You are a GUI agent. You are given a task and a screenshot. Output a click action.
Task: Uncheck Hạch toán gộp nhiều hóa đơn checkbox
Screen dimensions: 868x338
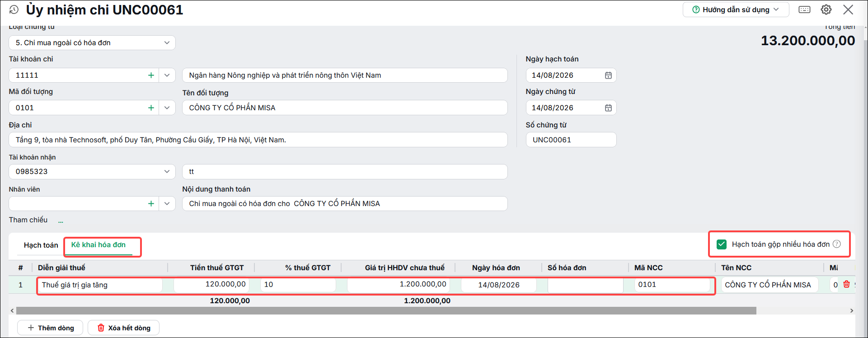[722, 244]
